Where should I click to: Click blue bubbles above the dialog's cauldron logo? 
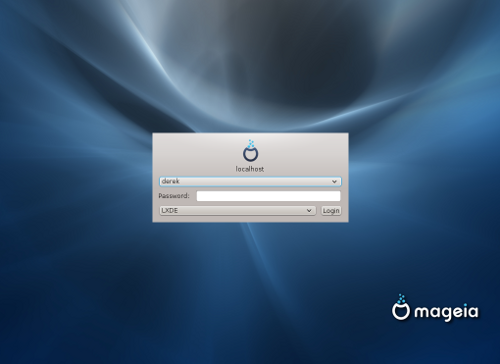point(251,144)
